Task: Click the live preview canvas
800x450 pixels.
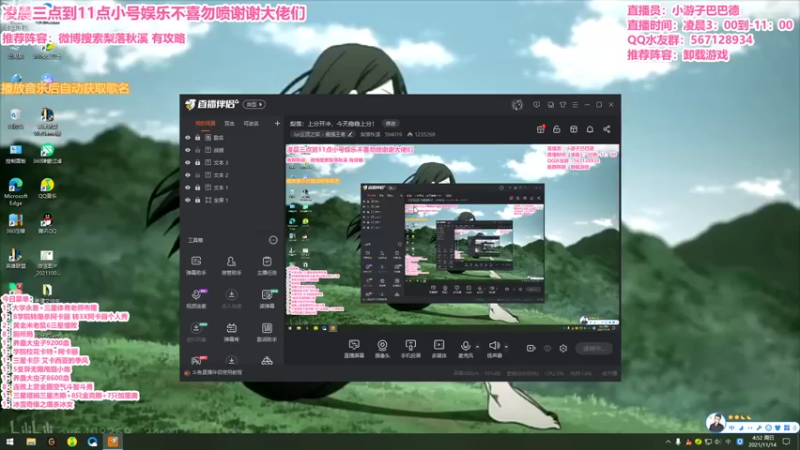Action: (x=453, y=238)
